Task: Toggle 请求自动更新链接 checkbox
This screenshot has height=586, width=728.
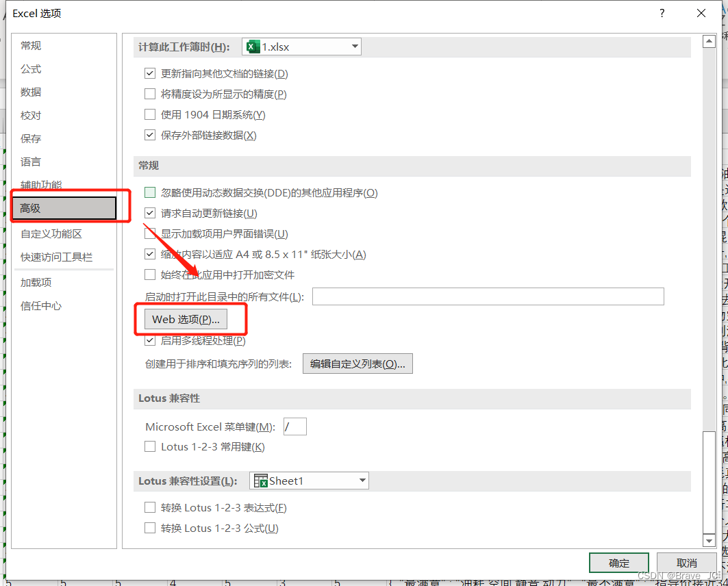Action: (x=150, y=213)
